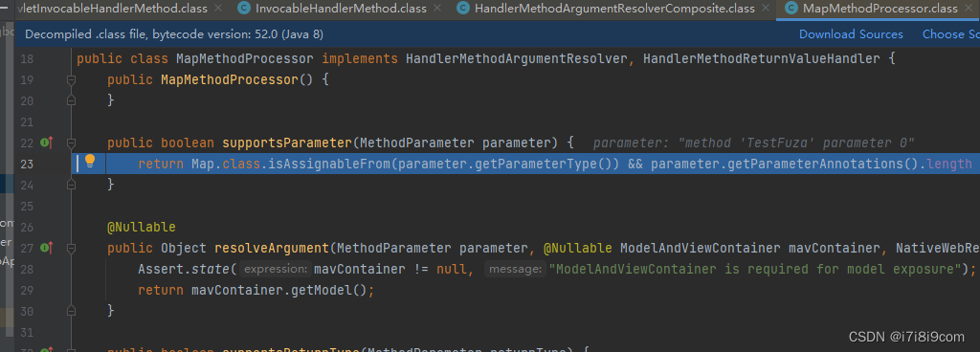Close the ServletInvocableHandlerMethod.class tab
This screenshot has height=352, width=980.
click(218, 9)
